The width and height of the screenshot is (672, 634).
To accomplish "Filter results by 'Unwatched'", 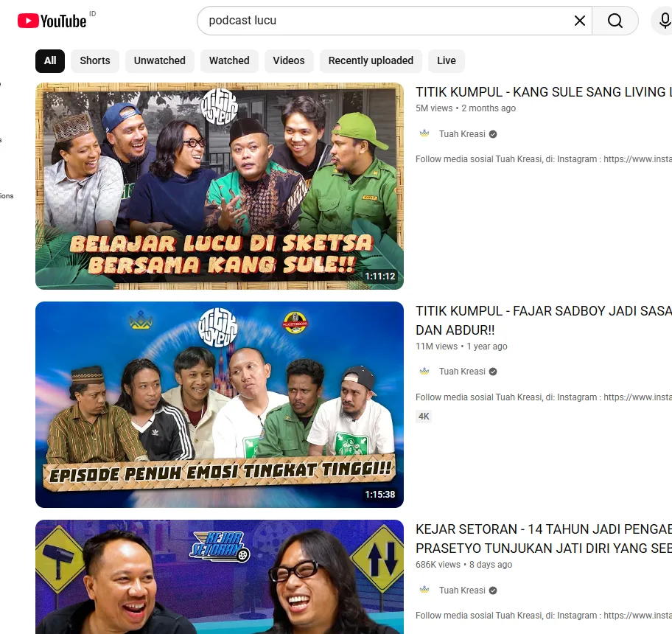I will click(159, 61).
